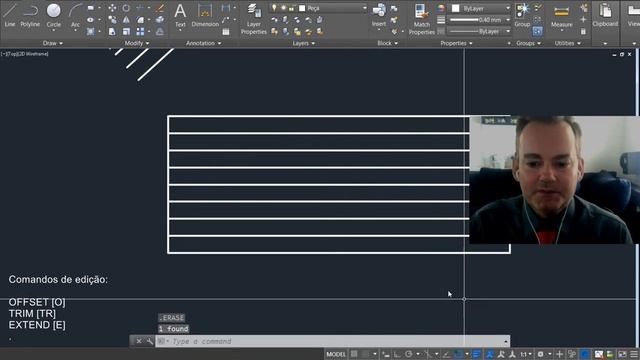The height and width of the screenshot is (360, 640).
Task: Open the command line history arrow
Action: (x=506, y=341)
